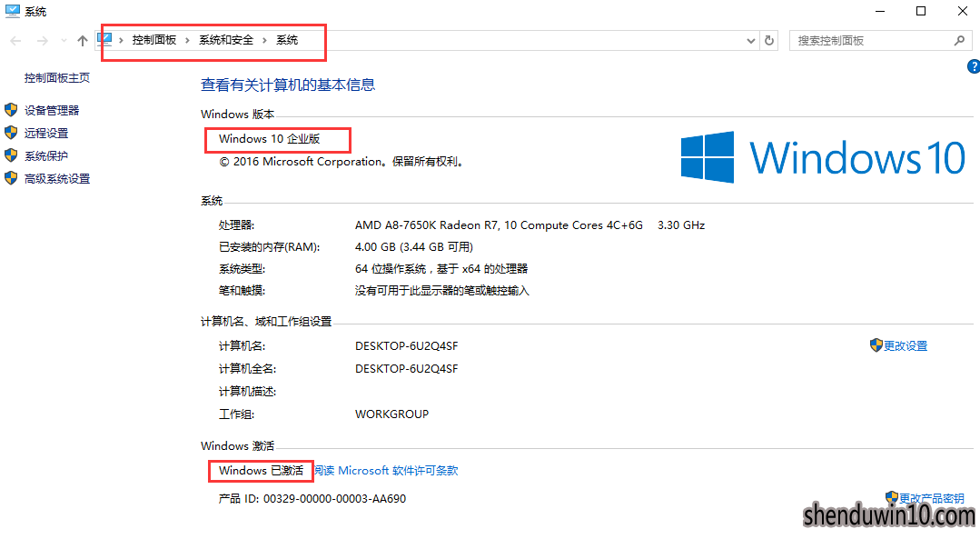Image resolution: width=980 pixels, height=539 pixels.
Task: Click Windows 已激活 status text
Action: [x=262, y=470]
